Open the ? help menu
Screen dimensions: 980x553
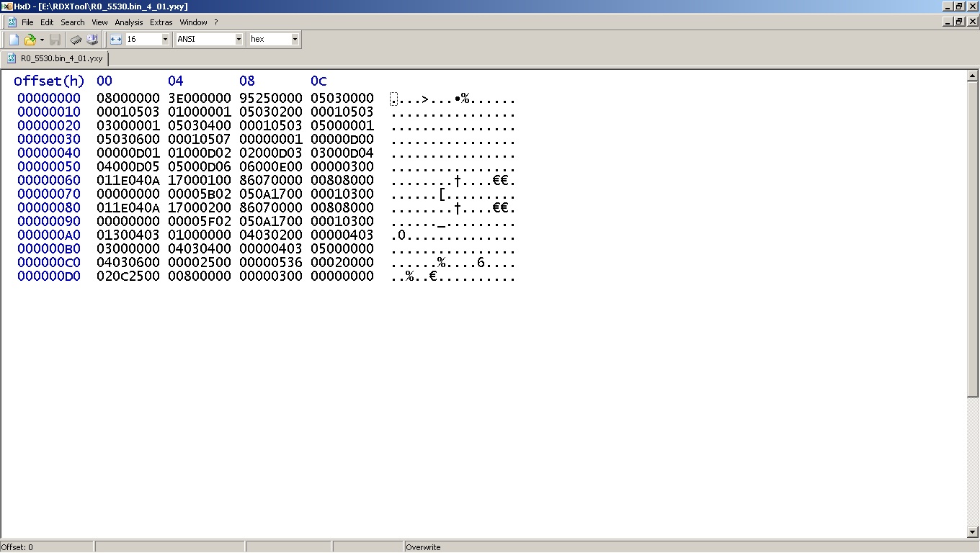tap(215, 22)
